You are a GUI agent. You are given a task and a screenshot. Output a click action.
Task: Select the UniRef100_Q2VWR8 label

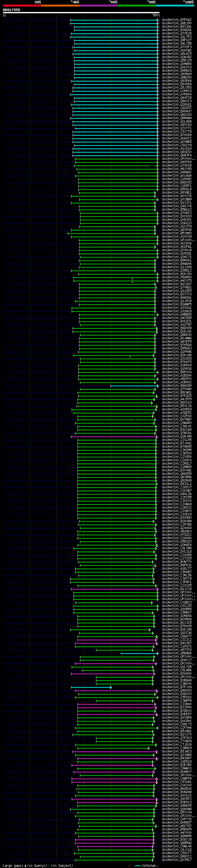pyautogui.click(x=177, y=142)
